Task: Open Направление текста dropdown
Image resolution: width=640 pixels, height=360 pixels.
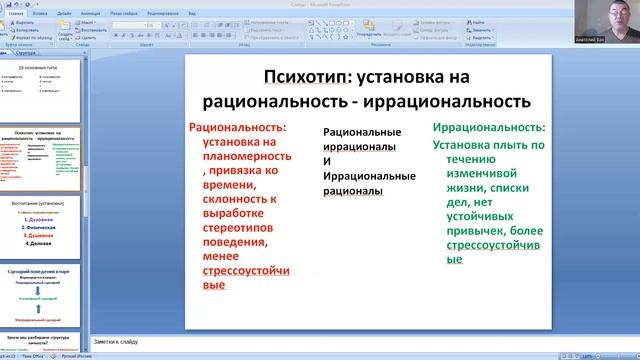Action: click(x=267, y=22)
